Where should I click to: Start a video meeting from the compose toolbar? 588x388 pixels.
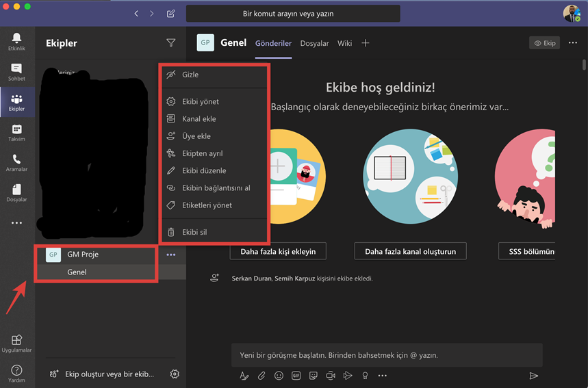point(331,376)
